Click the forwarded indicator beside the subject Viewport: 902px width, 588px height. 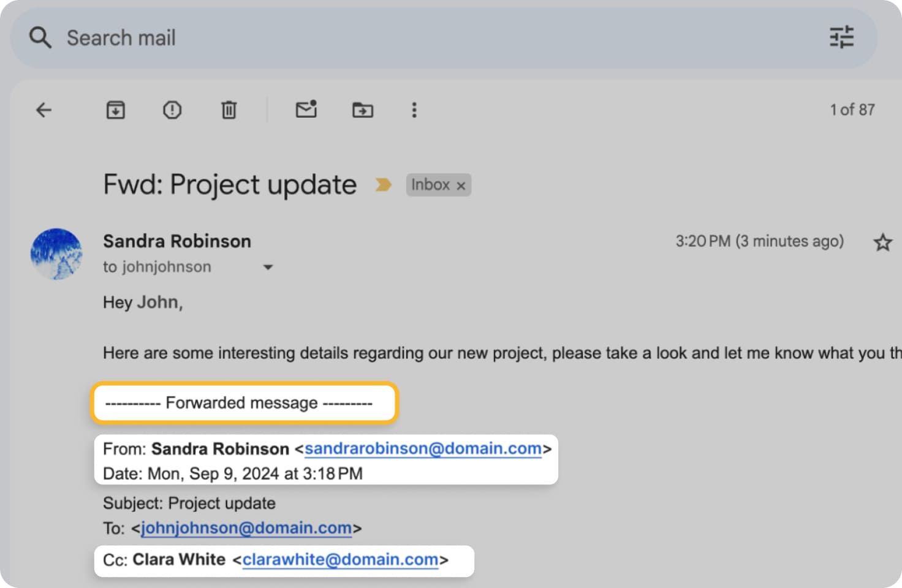click(x=382, y=185)
